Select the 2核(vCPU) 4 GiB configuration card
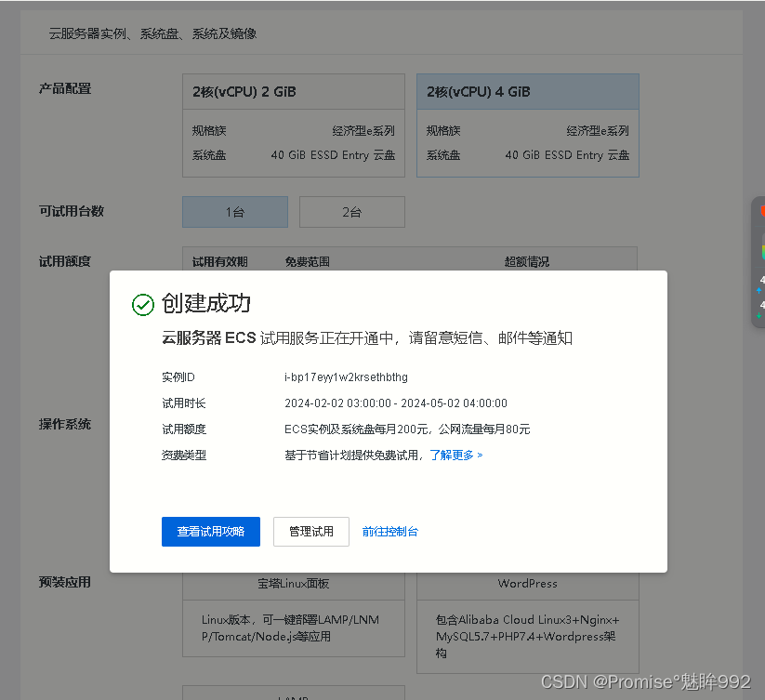This screenshot has height=700, width=765. coord(528,125)
